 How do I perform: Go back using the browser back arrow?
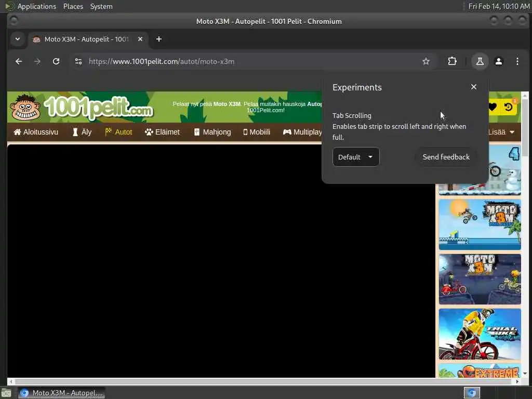click(x=19, y=61)
